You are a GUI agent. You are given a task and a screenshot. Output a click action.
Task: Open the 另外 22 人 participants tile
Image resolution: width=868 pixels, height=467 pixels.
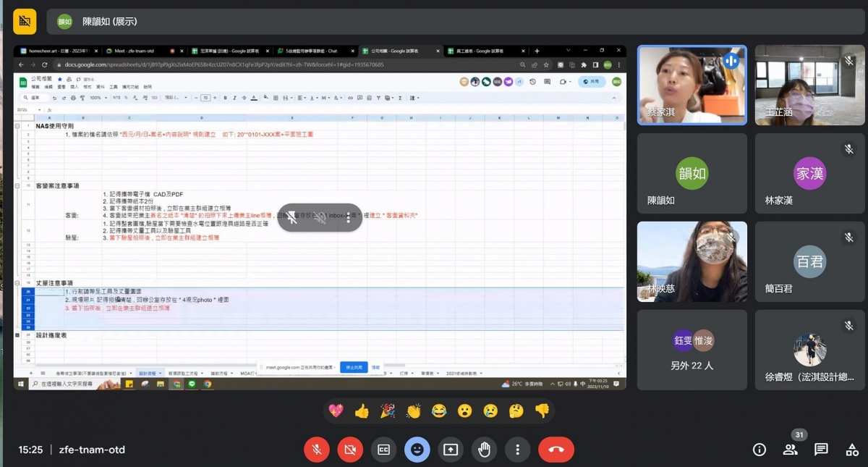[x=692, y=350]
